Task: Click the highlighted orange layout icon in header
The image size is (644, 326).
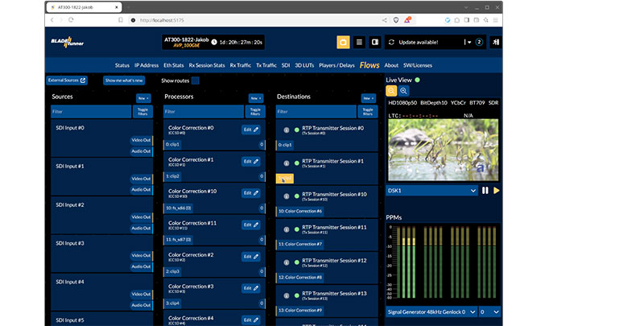Action: click(344, 42)
